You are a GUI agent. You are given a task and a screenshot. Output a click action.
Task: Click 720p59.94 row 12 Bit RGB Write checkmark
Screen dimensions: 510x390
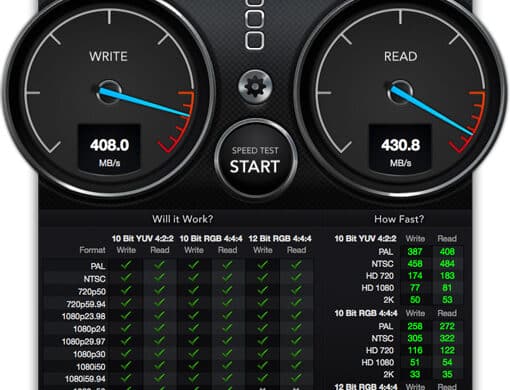[x=263, y=303]
